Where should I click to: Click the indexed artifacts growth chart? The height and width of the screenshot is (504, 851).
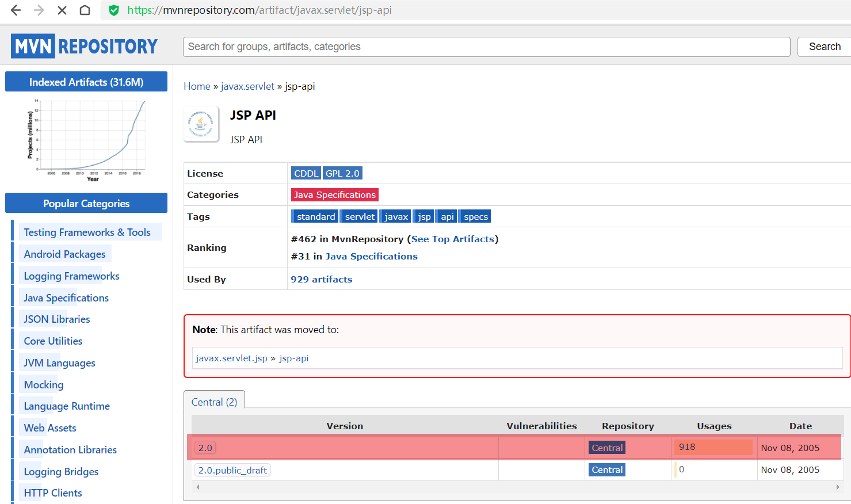click(86, 140)
